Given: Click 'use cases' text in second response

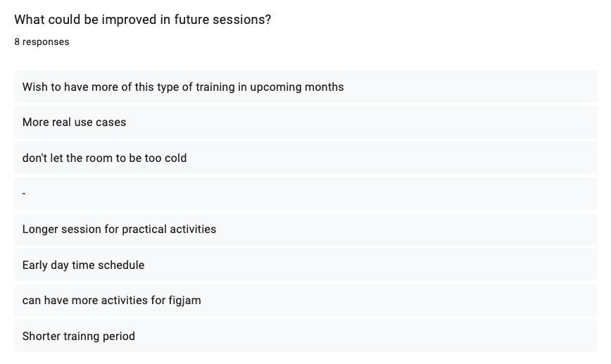Looking at the screenshot, I should [100, 123].
